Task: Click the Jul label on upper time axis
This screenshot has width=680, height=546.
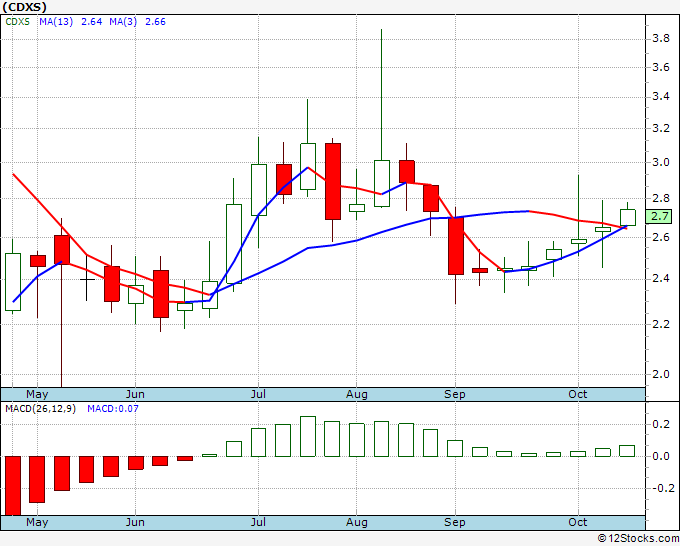Action: tap(258, 394)
